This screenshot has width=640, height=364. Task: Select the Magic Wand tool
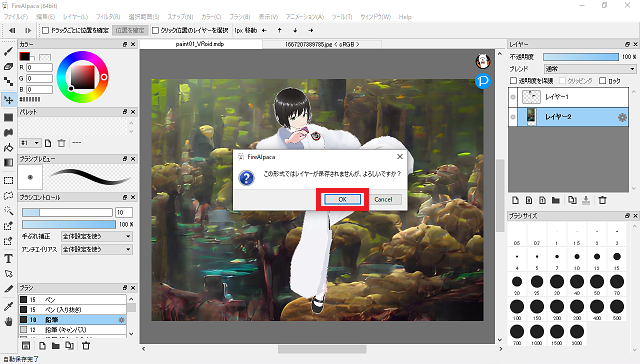(x=8, y=211)
